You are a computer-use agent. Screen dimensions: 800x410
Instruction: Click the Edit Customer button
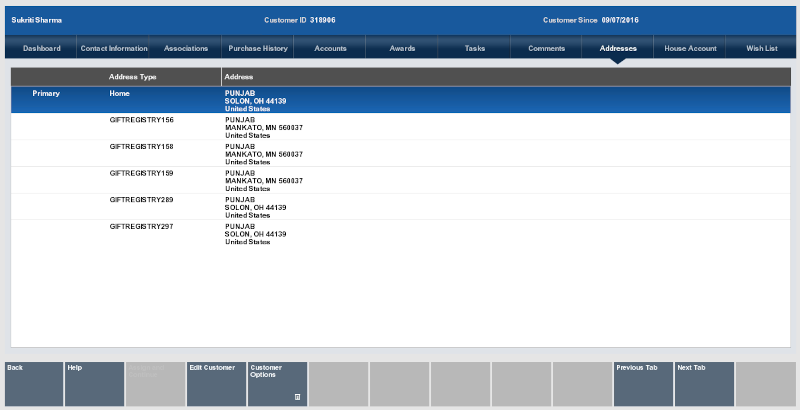(x=216, y=384)
